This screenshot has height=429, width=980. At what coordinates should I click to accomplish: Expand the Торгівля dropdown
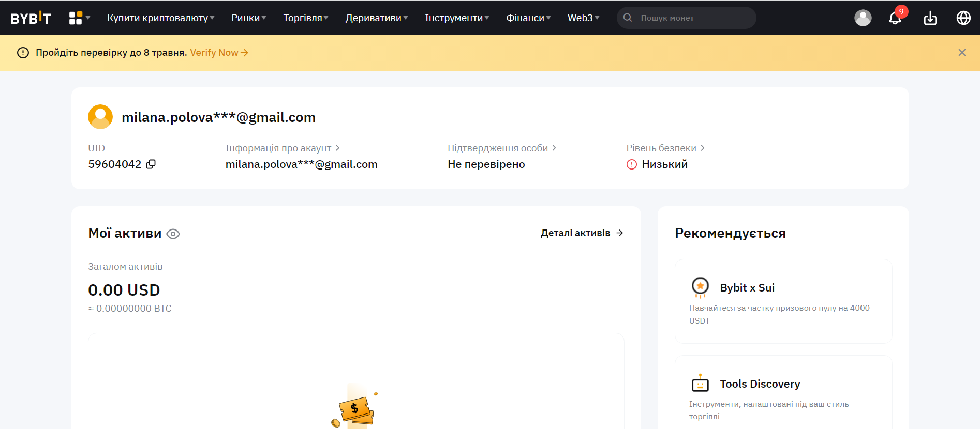pos(306,18)
